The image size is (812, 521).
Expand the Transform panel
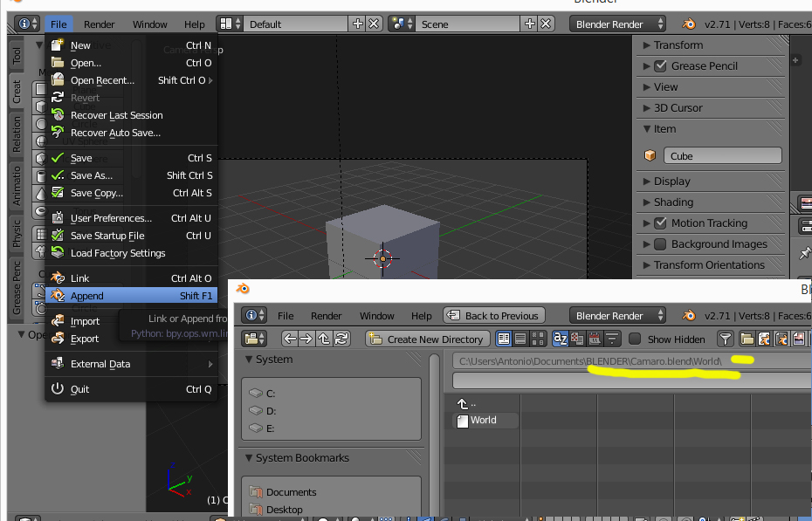(x=678, y=45)
